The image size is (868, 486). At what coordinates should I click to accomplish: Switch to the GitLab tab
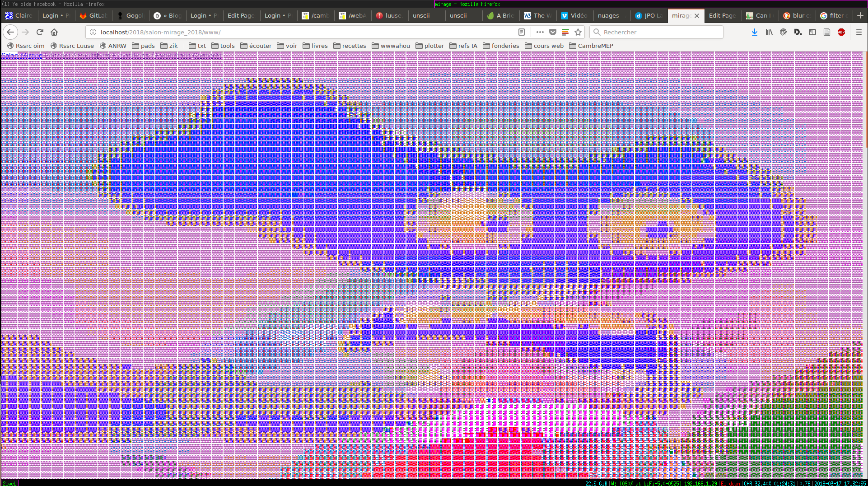tap(93, 15)
